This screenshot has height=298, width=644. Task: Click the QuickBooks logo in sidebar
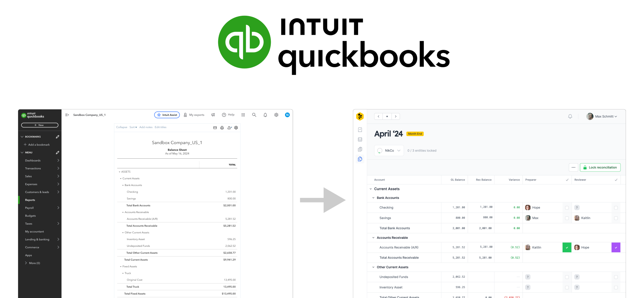tap(33, 115)
